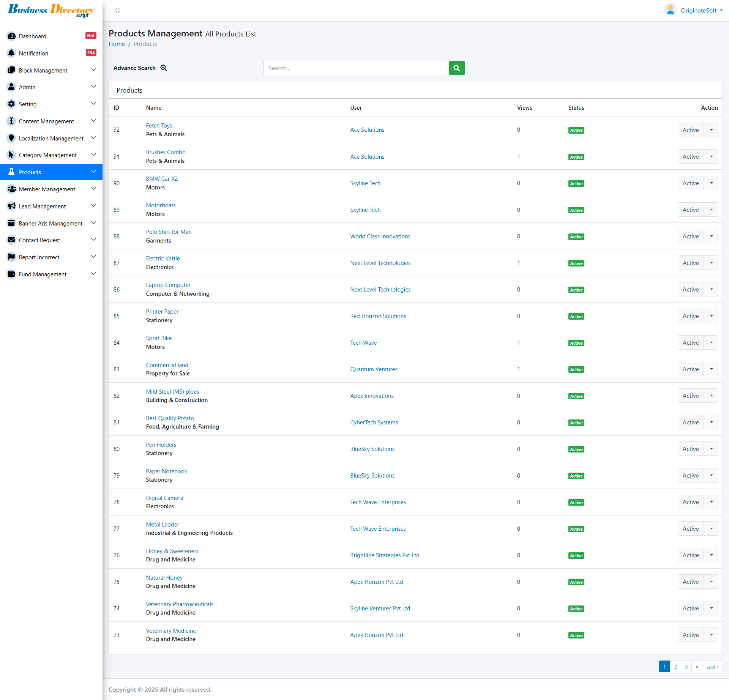729x700 pixels.
Task: Open Category Management menu item
Action: click(x=48, y=155)
